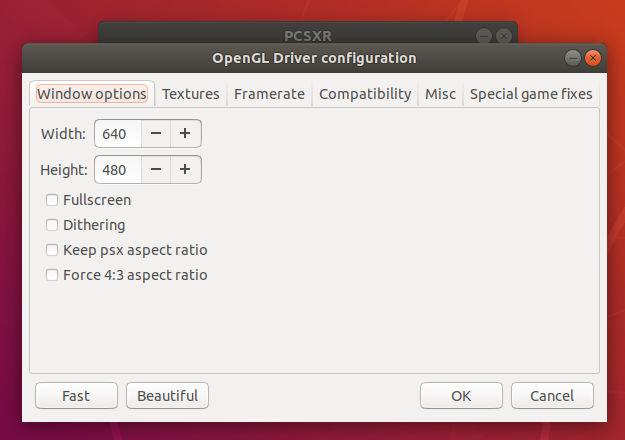Open the Misc tab

[x=440, y=94]
